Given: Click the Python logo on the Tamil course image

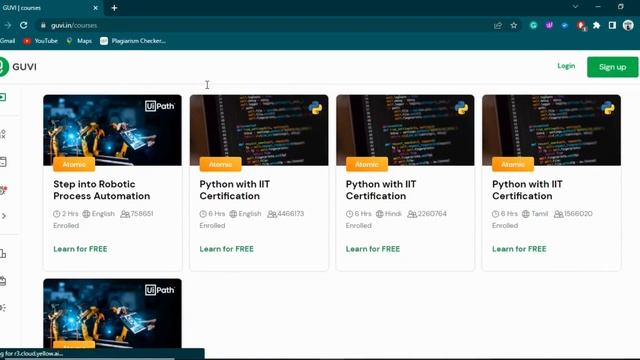Looking at the screenshot, I should 607,108.
